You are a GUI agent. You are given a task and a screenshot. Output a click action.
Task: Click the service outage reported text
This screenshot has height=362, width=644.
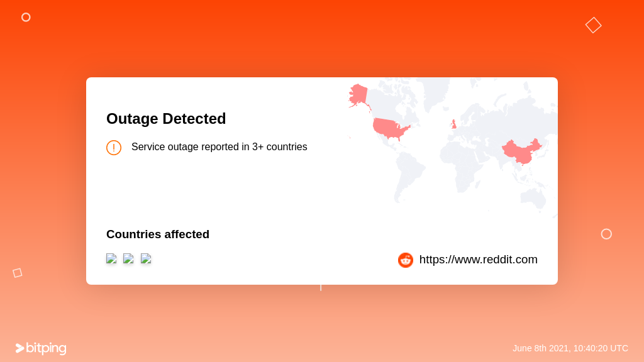coord(219,147)
